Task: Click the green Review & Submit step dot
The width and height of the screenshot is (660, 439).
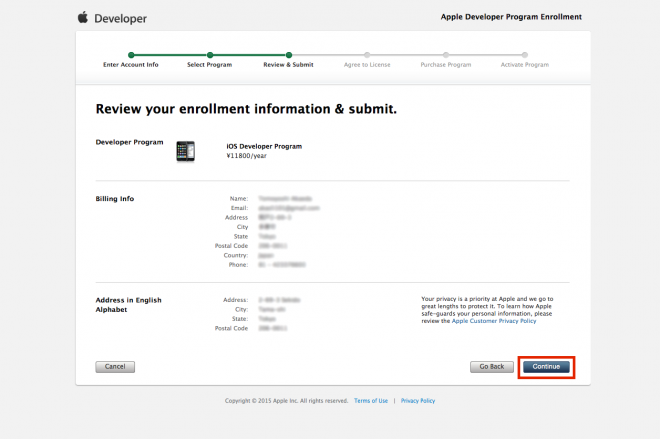Action: click(288, 55)
